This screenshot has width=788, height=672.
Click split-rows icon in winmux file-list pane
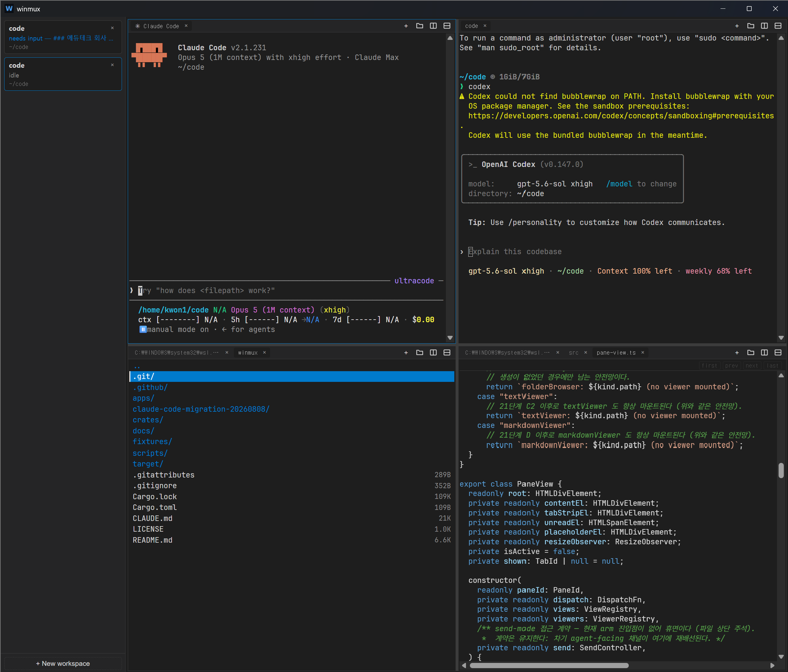447,353
